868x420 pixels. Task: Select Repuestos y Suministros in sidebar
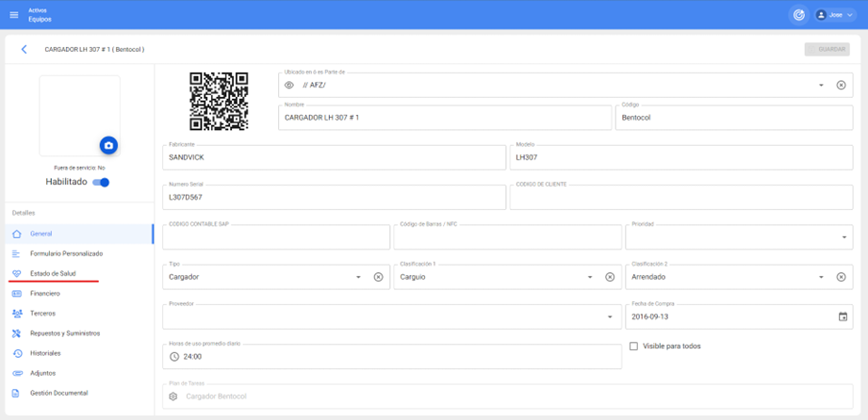(x=64, y=333)
